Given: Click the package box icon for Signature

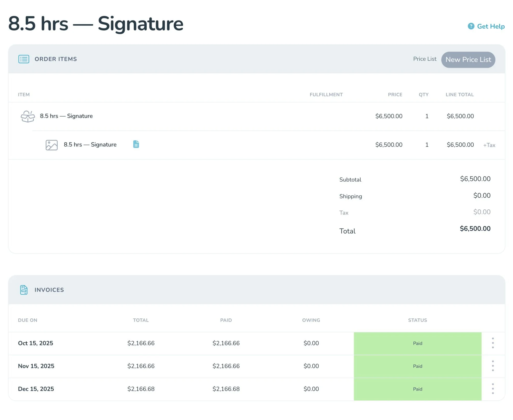Looking at the screenshot, I should point(28,116).
